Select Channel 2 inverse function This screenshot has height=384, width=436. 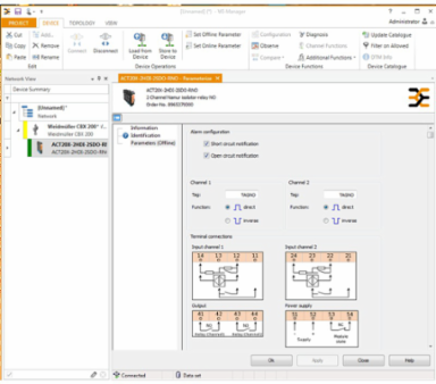click(326, 221)
